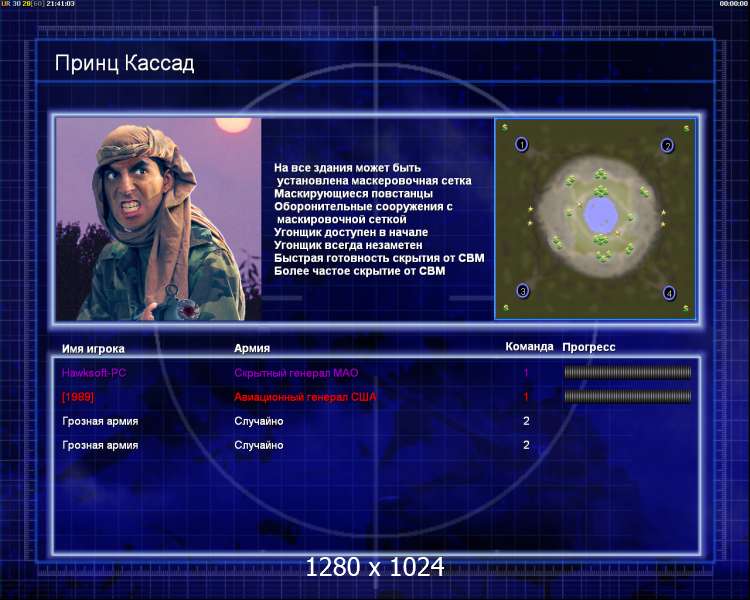Click player name 'Hawksoft-PC'
The height and width of the screenshot is (600, 750).
[x=94, y=373]
